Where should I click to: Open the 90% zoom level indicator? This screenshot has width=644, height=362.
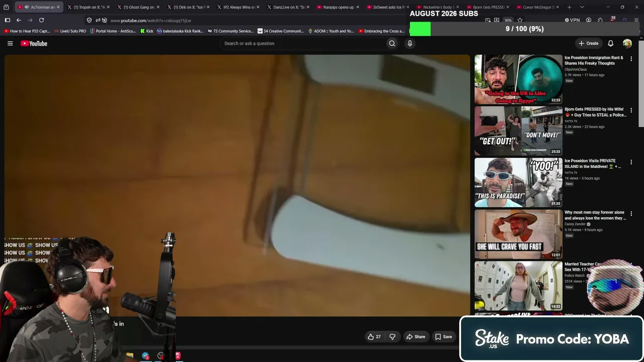(508, 20)
